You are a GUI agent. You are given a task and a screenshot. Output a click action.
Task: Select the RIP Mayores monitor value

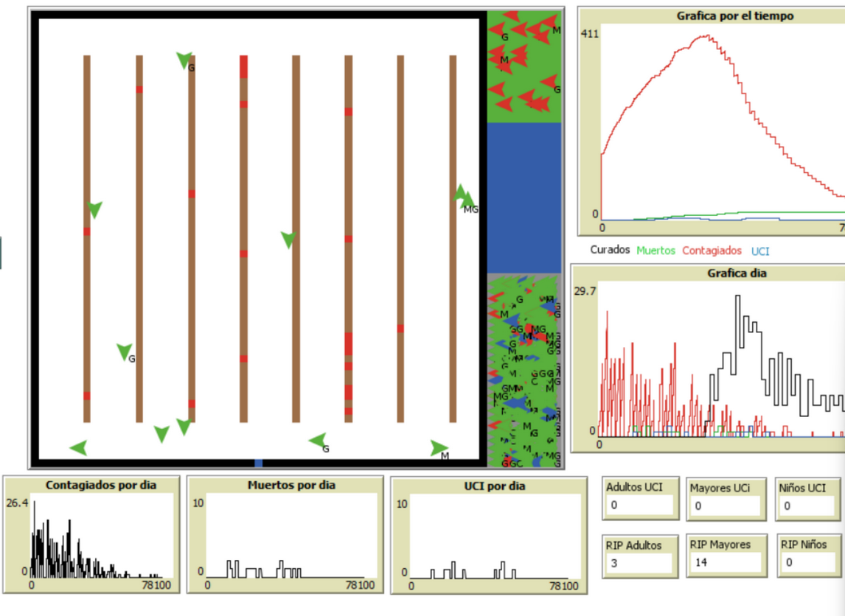point(722,563)
